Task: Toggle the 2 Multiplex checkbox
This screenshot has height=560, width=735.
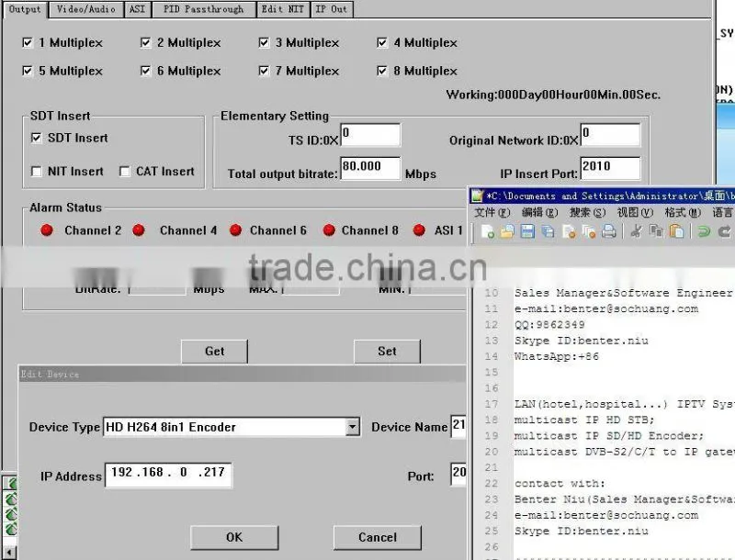Action: pyautogui.click(x=146, y=43)
